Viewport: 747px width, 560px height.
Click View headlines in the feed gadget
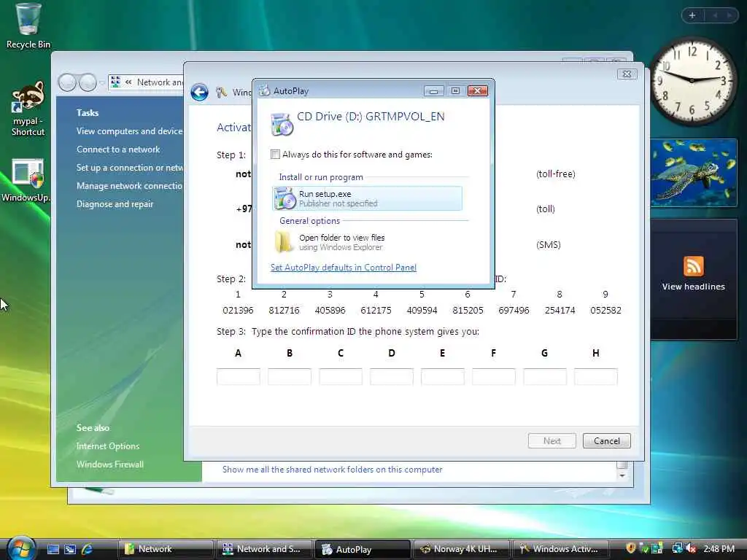pos(693,287)
